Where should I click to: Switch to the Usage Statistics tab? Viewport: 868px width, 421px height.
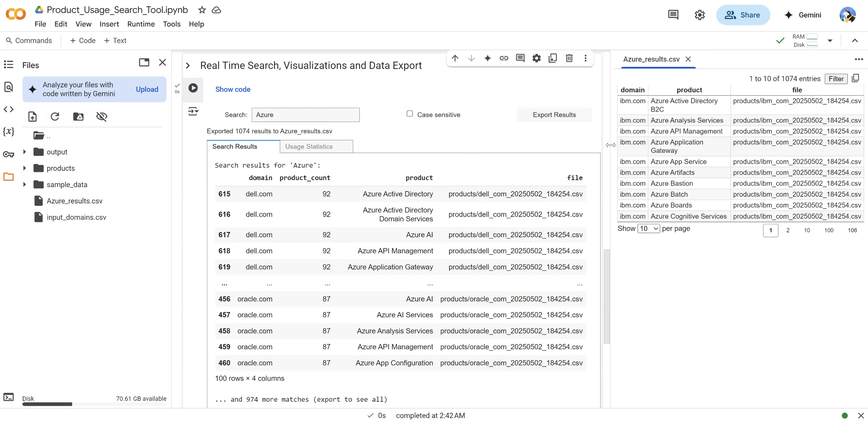(x=316, y=146)
